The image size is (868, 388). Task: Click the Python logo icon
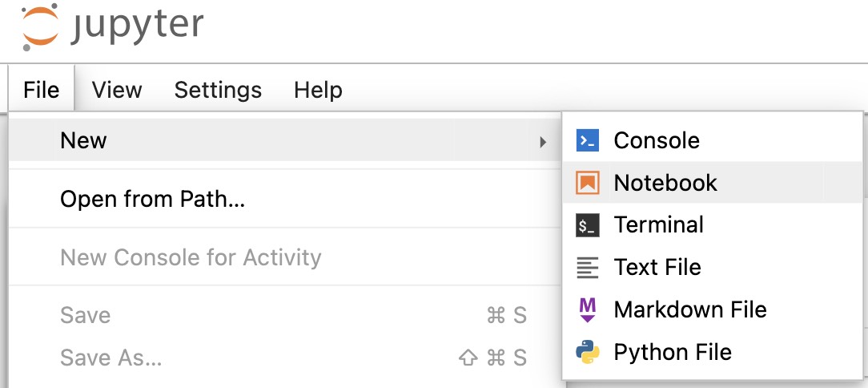tap(587, 352)
